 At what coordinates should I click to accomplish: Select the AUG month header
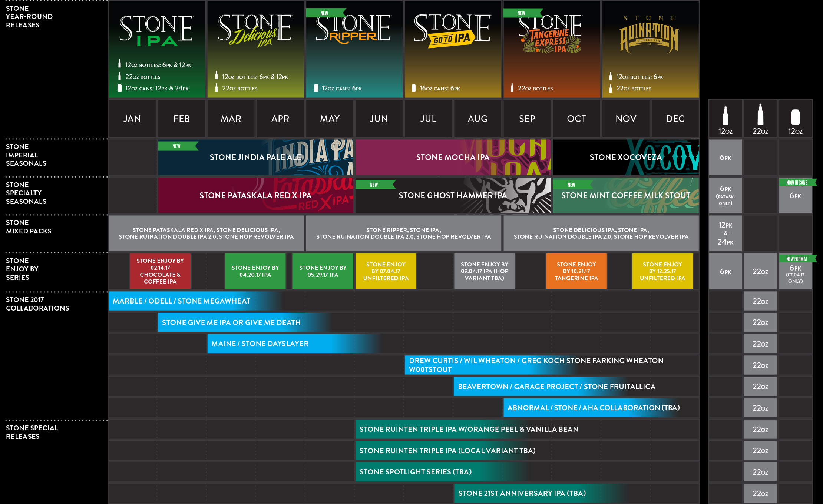coord(477,119)
